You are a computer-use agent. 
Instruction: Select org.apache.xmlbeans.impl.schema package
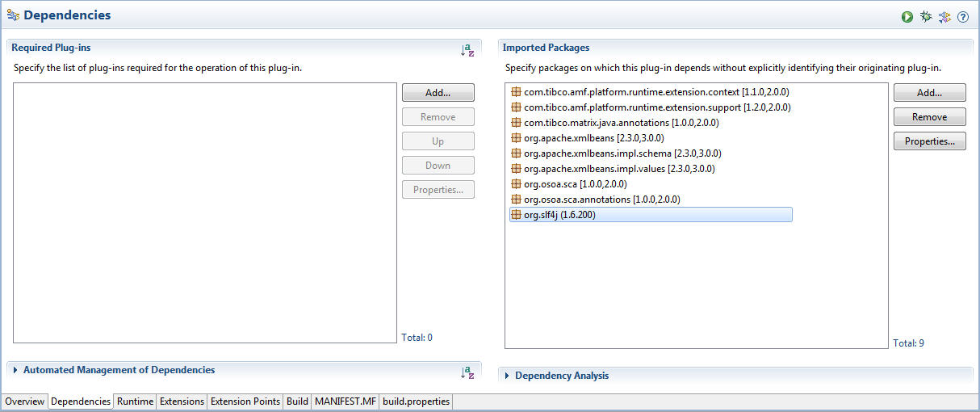(651, 153)
